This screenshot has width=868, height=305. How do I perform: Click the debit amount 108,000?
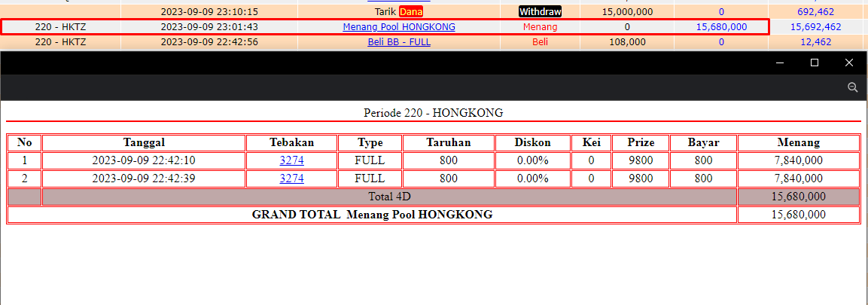tap(627, 41)
